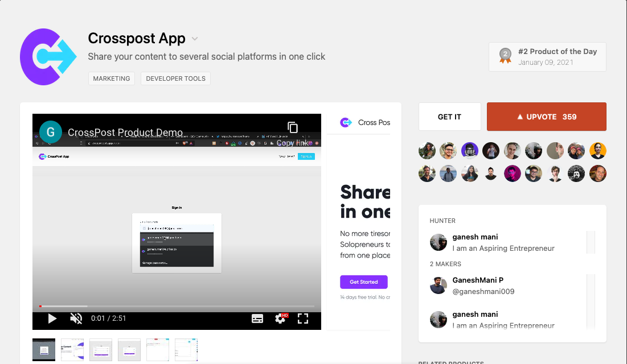Upvote the product with UPVOTE 359 button
This screenshot has height=364, width=627.
tap(546, 117)
